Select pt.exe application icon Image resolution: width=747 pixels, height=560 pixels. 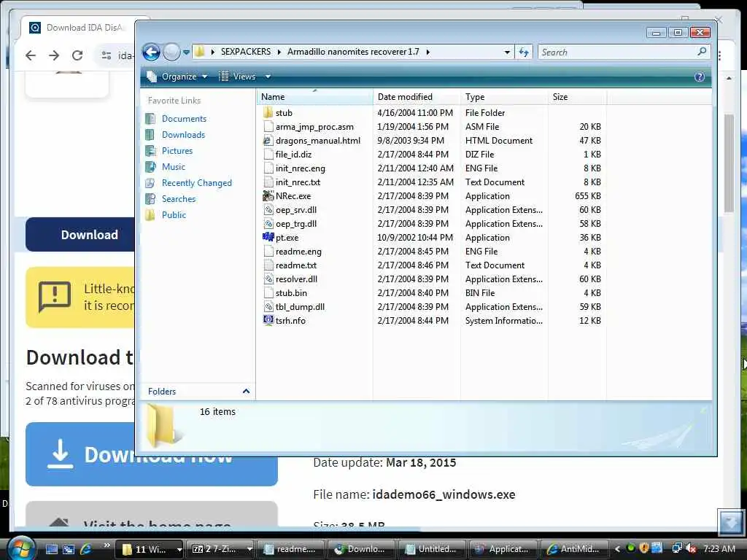pos(268,237)
